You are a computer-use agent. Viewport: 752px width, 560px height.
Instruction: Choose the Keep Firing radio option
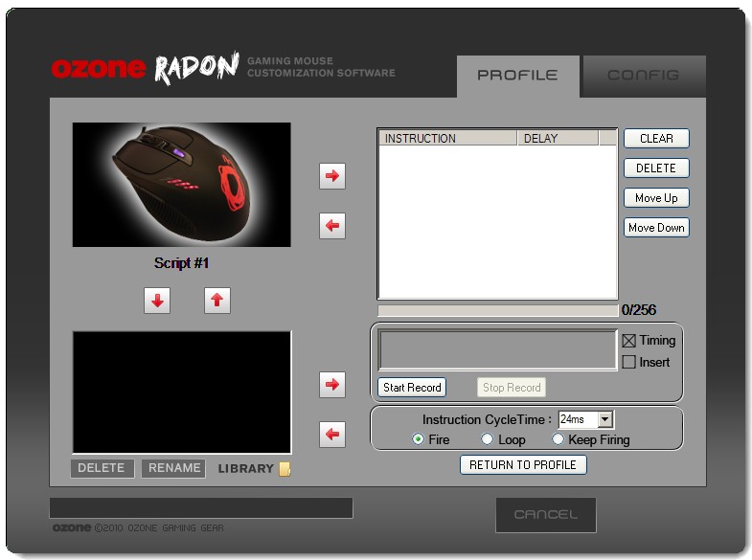coord(558,439)
